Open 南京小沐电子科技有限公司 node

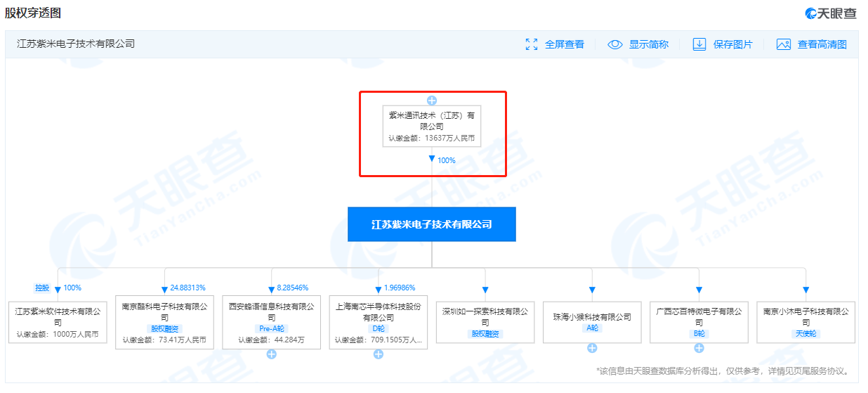tap(806, 322)
